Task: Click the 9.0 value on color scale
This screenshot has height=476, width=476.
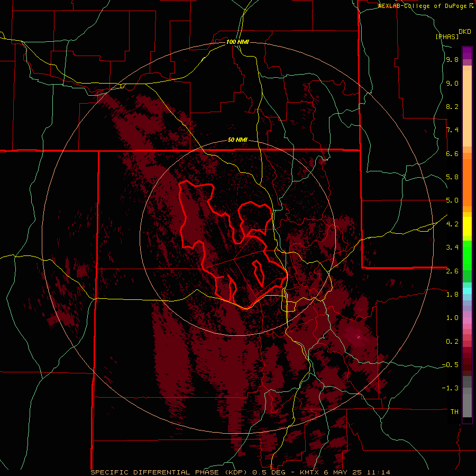Action: pos(452,84)
